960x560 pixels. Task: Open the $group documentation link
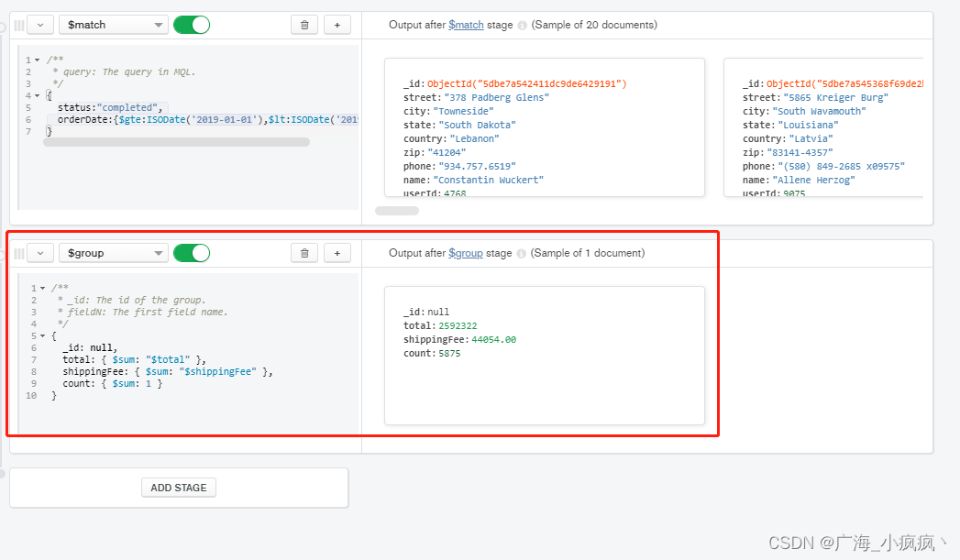[x=465, y=253]
